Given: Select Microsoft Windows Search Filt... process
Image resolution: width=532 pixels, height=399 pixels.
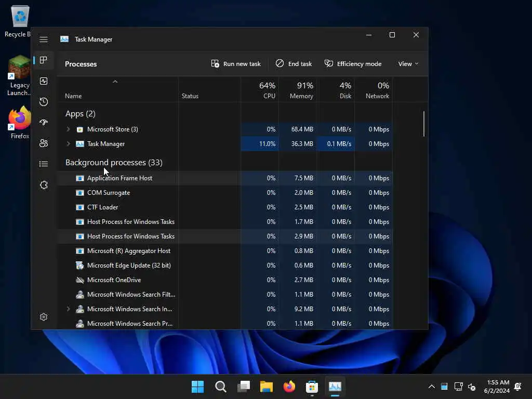Looking at the screenshot, I should pos(224,295).
